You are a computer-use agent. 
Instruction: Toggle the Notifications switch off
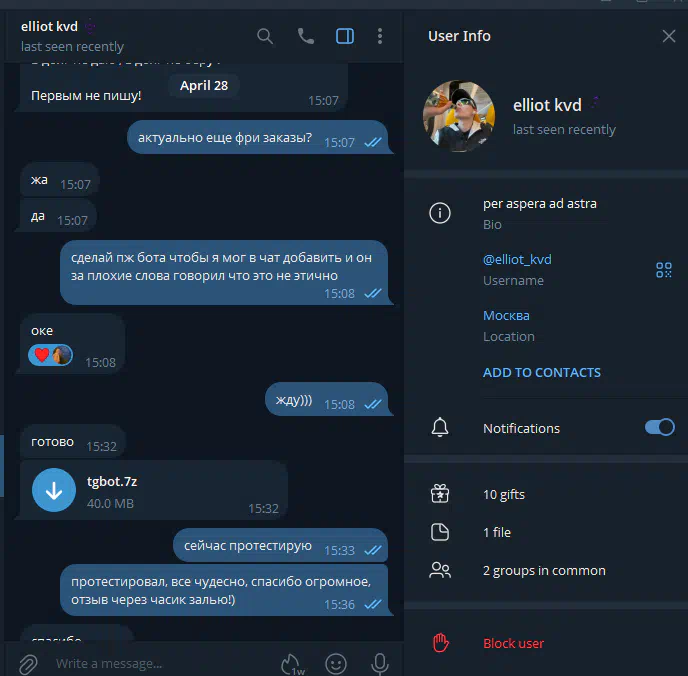point(659,427)
